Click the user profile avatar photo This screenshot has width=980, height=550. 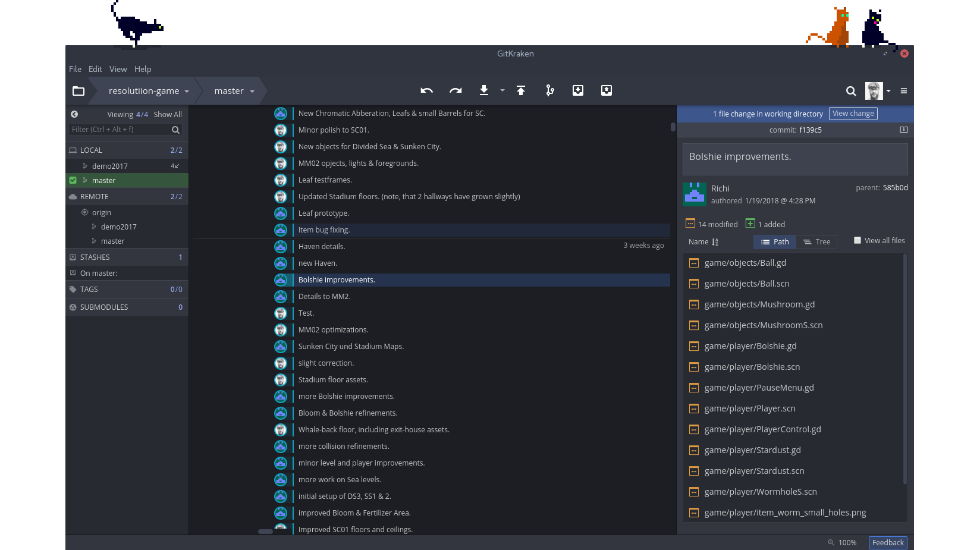tap(874, 91)
